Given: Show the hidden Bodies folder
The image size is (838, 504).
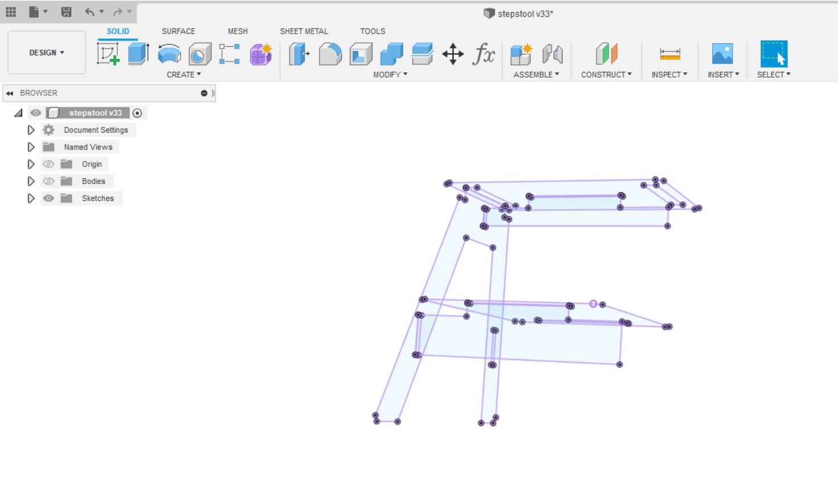Looking at the screenshot, I should [49, 181].
